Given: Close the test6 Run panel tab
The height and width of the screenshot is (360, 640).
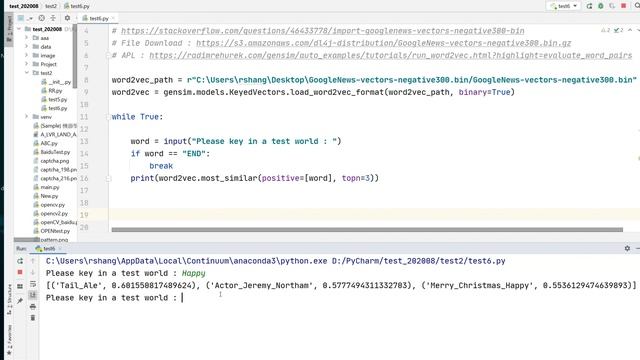Looking at the screenshot, I should [x=60, y=249].
